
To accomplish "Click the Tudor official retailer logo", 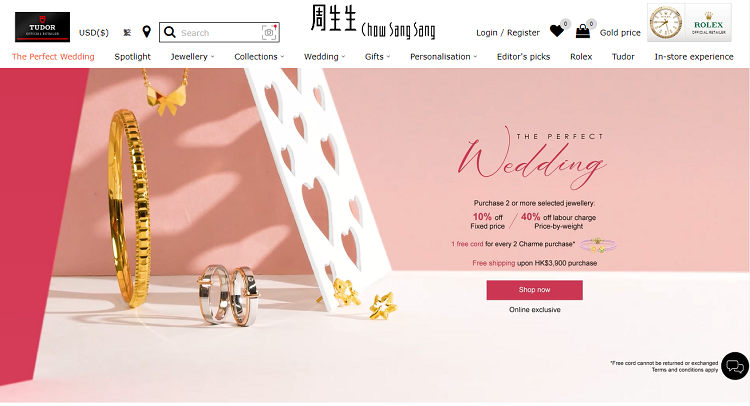I will pyautogui.click(x=43, y=27).
